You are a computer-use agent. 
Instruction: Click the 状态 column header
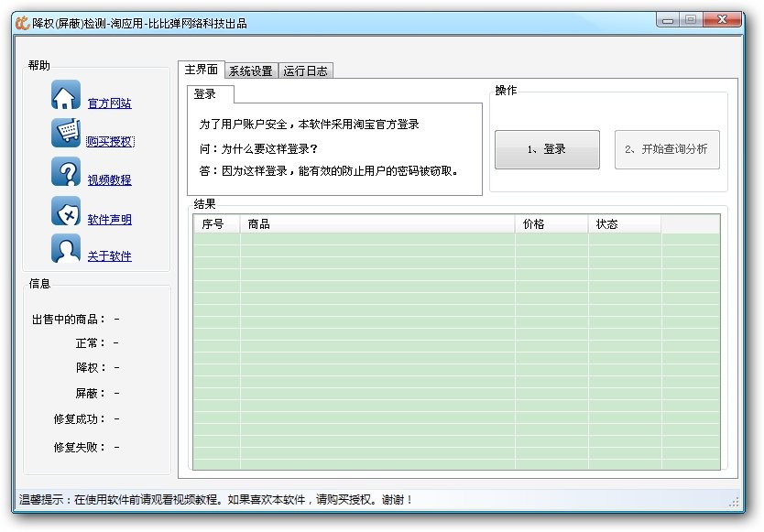(x=625, y=223)
